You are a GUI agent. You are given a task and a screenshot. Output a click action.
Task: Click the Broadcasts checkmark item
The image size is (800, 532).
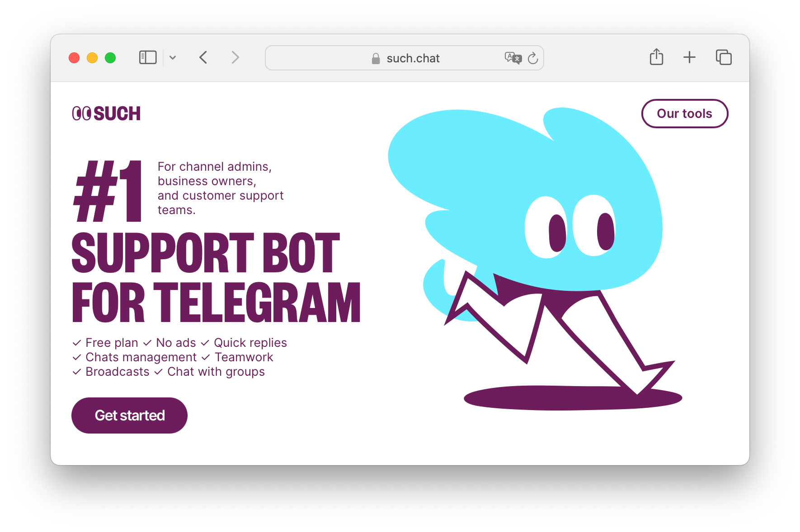111,372
